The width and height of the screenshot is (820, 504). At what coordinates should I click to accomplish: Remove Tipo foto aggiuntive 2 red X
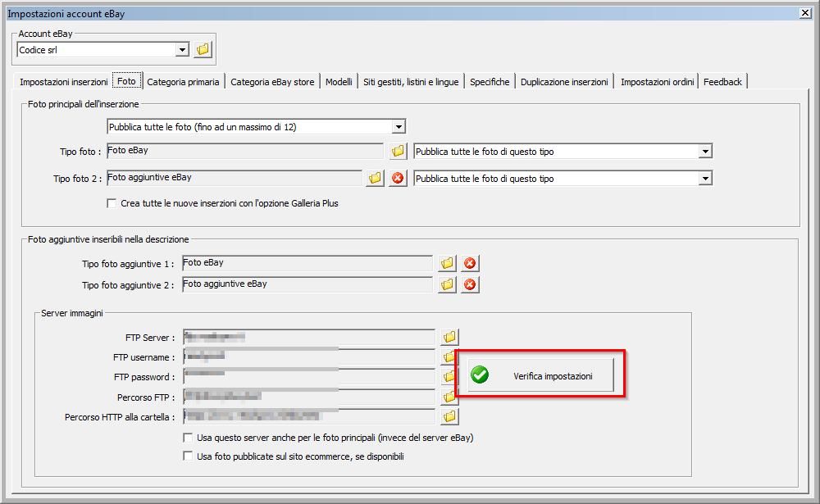470,284
